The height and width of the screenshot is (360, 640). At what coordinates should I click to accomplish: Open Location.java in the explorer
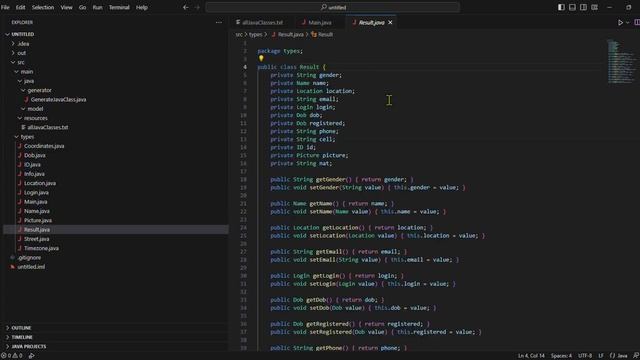(40, 183)
